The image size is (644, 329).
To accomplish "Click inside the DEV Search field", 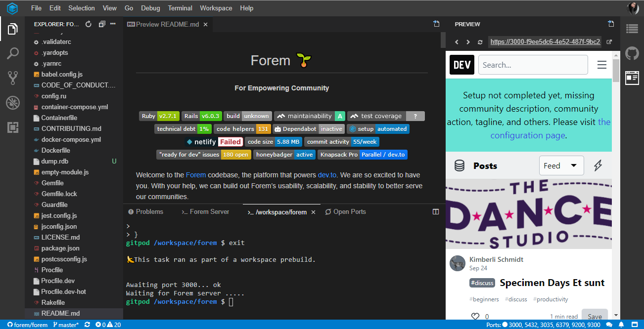I will (533, 65).
